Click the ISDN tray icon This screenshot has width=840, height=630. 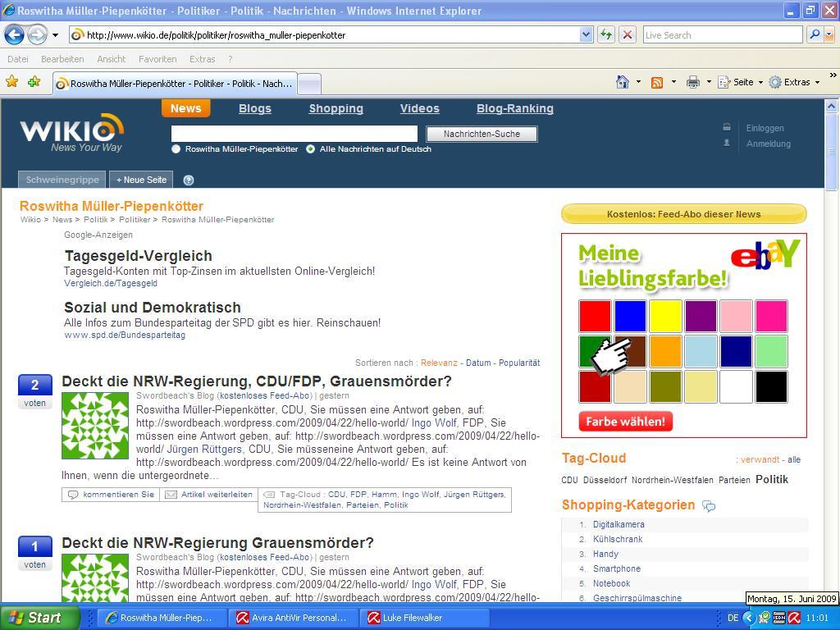tap(779, 618)
